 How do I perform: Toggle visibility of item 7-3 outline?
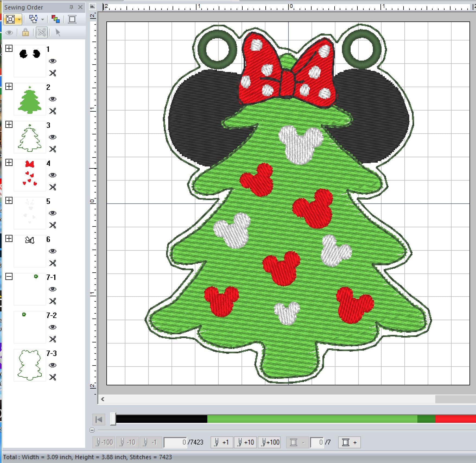[x=53, y=365]
